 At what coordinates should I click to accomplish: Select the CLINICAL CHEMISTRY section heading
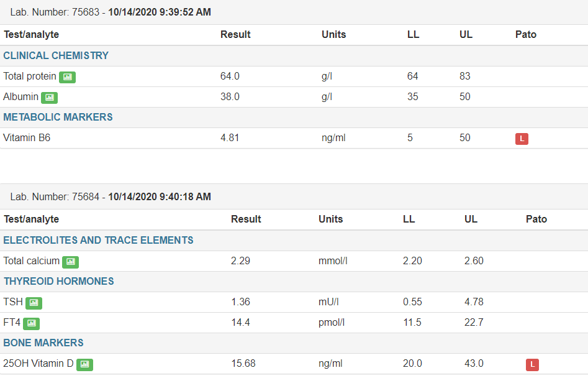point(56,55)
